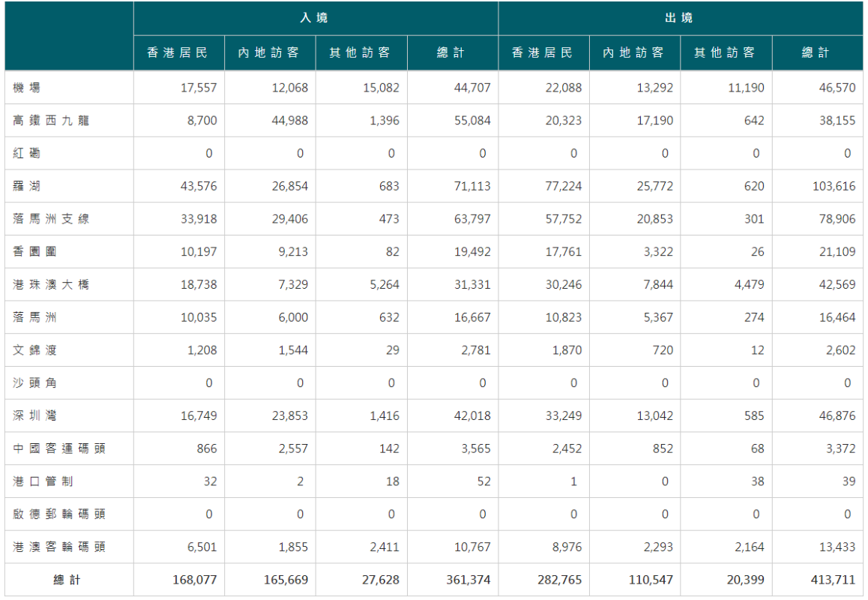Select the 港珠澳大橋 row label
The width and height of the screenshot is (868, 600).
(x=51, y=285)
